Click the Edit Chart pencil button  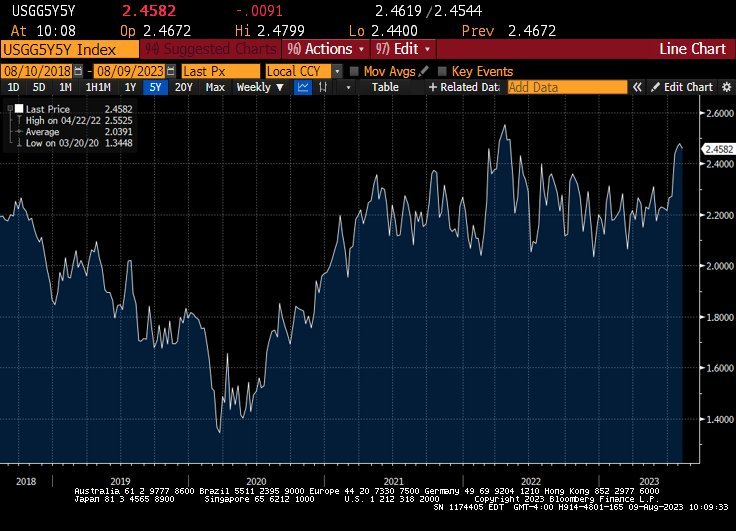(683, 87)
